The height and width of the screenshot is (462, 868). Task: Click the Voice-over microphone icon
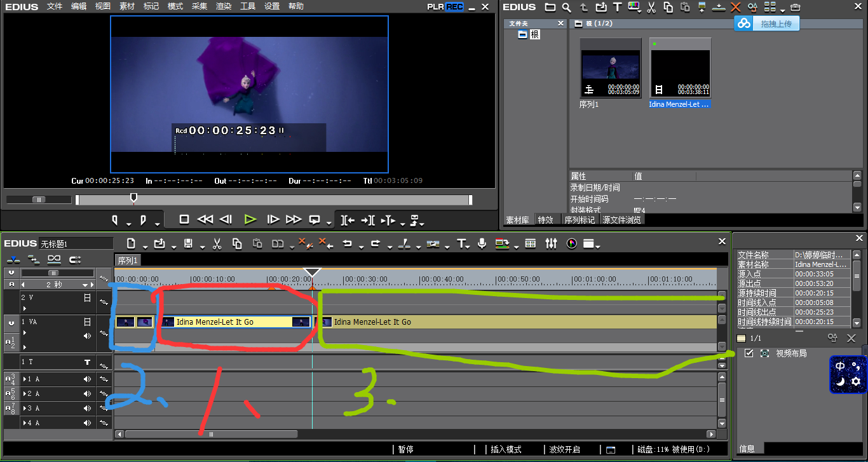point(482,243)
